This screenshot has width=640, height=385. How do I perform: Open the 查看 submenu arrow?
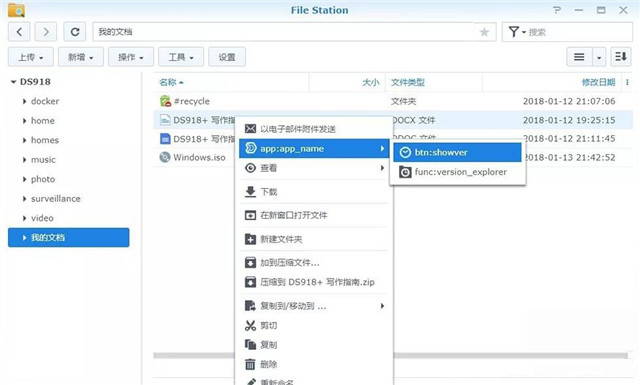point(382,168)
